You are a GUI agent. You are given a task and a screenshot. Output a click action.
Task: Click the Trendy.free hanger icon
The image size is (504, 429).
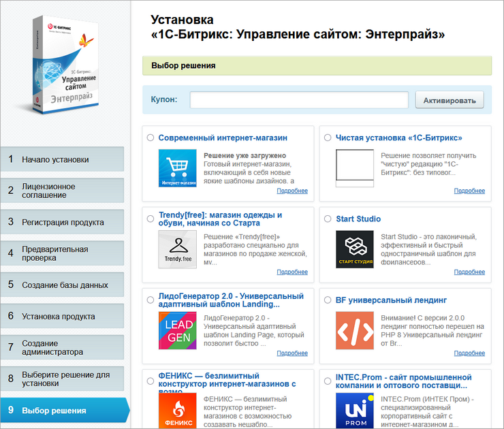(178, 249)
